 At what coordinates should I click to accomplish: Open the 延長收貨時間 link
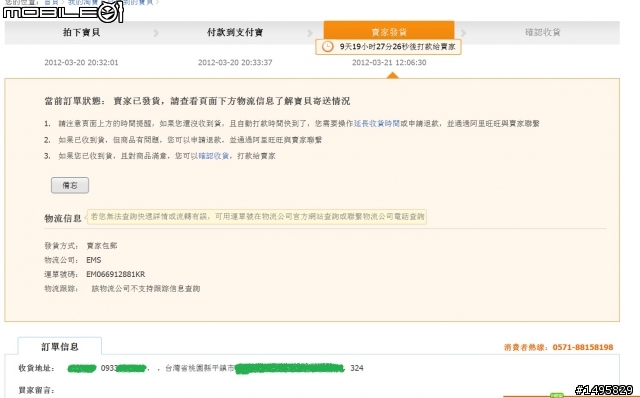tap(376, 123)
